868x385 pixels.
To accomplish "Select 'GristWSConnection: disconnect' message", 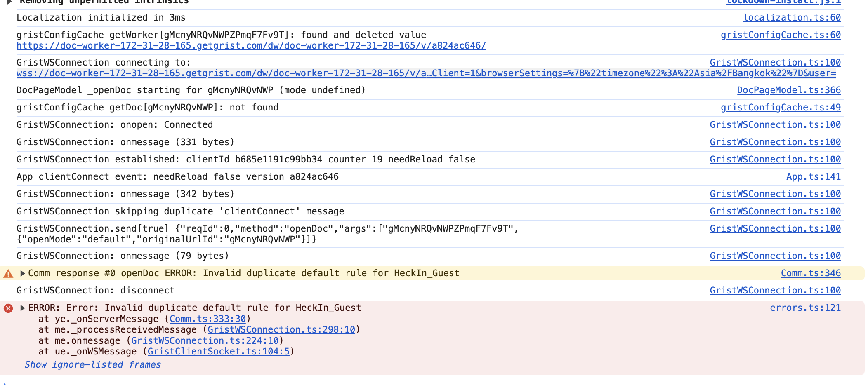I will pyautogui.click(x=96, y=291).
